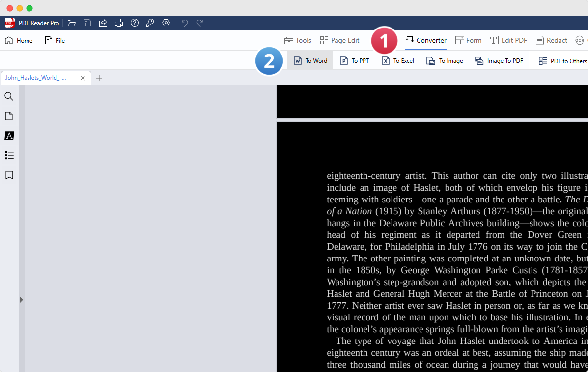
Task: Redo the last action
Action: point(200,23)
